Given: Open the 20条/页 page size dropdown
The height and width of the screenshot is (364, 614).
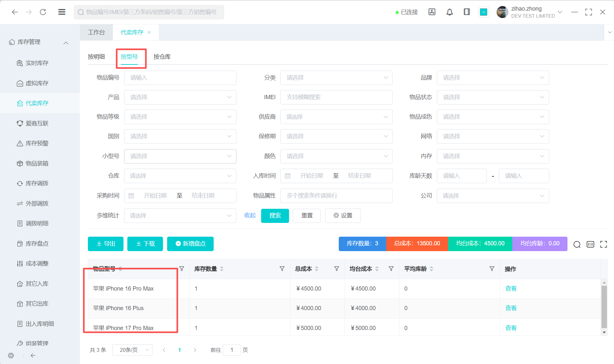Looking at the screenshot, I should tap(132, 350).
